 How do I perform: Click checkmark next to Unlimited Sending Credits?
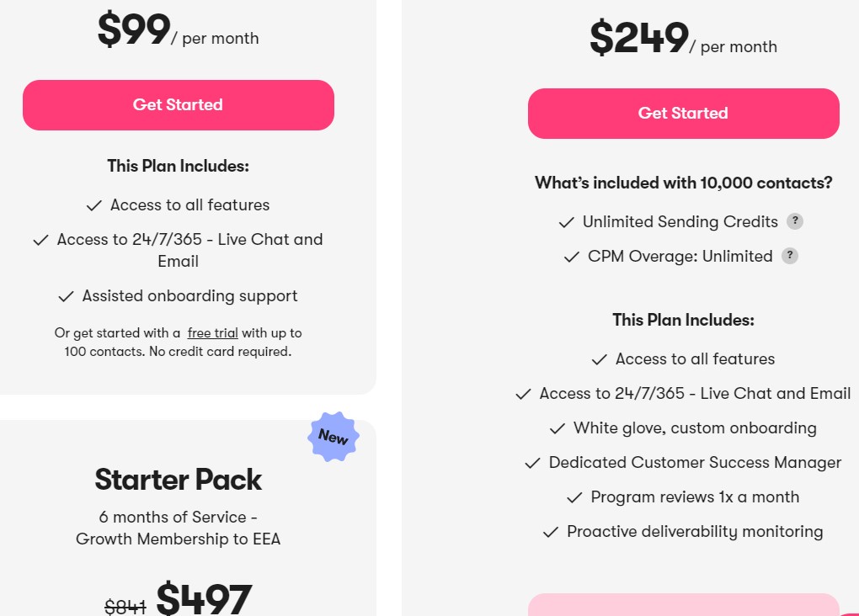(567, 222)
